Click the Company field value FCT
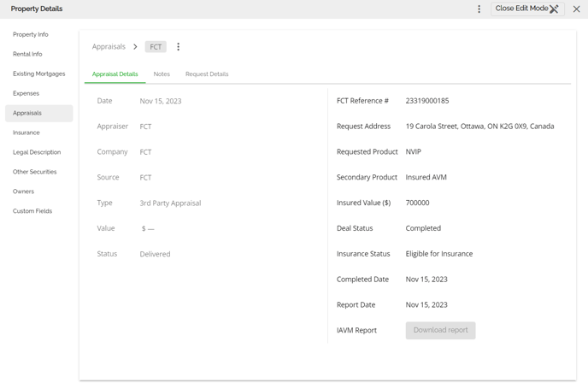The image size is (588, 383). pos(145,152)
